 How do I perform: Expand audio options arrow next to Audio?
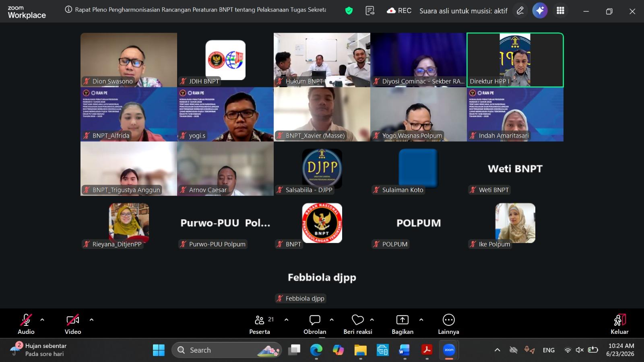[x=42, y=320]
